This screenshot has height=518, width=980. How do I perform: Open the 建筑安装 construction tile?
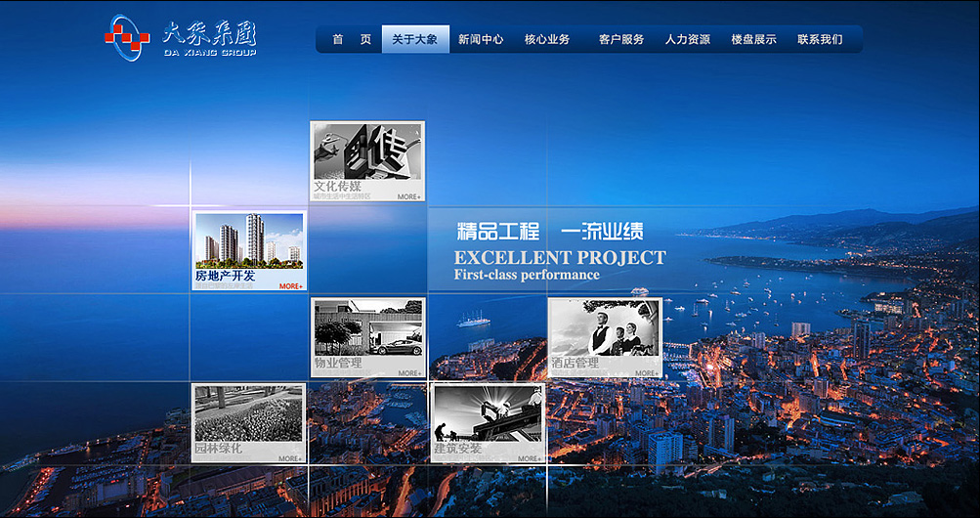pyautogui.click(x=487, y=416)
